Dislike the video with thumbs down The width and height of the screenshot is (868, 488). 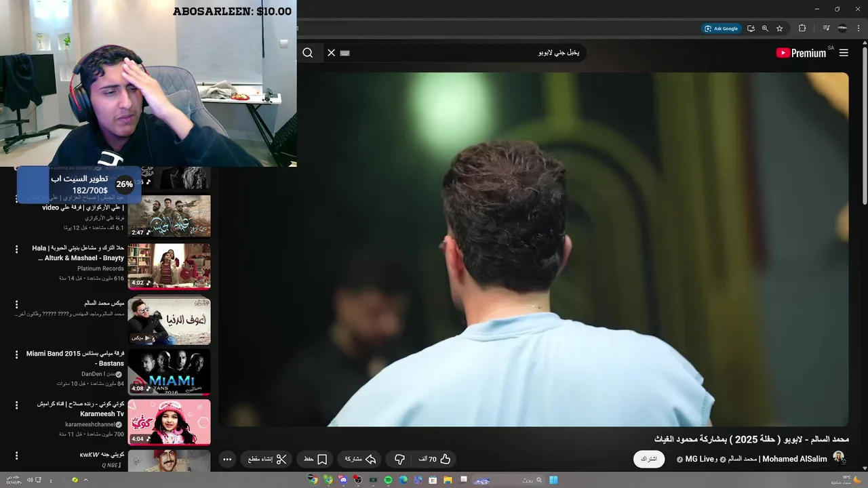pyautogui.click(x=399, y=459)
